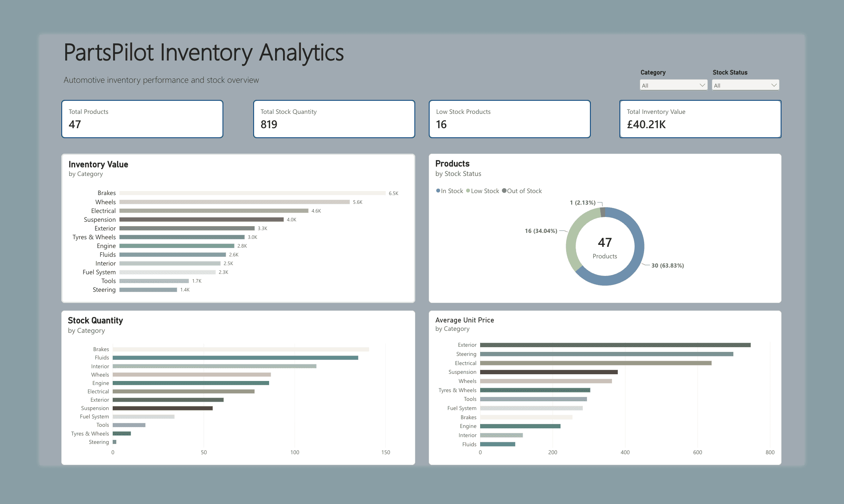Select the Total Inventory Value card
Screen dimensions: 844x504
pos(700,119)
